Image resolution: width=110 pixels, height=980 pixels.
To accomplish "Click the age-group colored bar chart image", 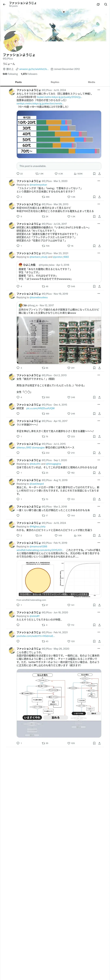I will [x=59, y=134].
